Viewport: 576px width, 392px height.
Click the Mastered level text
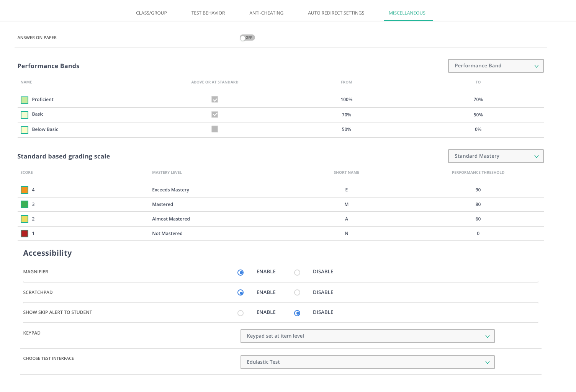tap(162, 204)
